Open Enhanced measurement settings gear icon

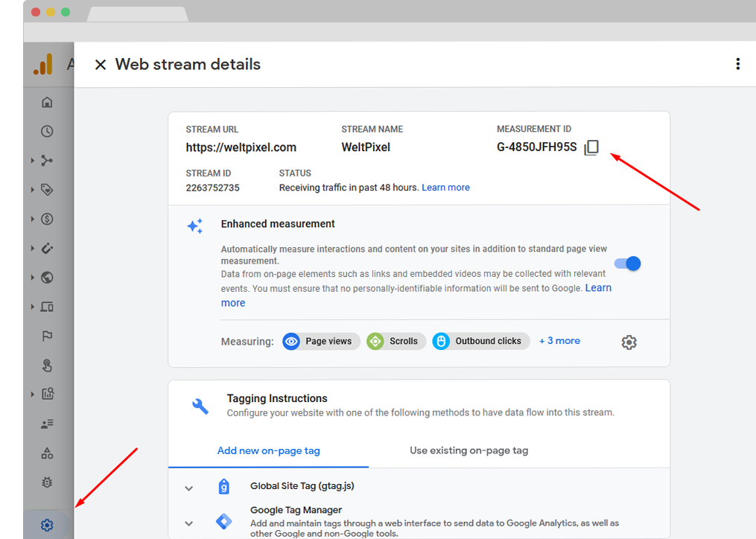[629, 342]
